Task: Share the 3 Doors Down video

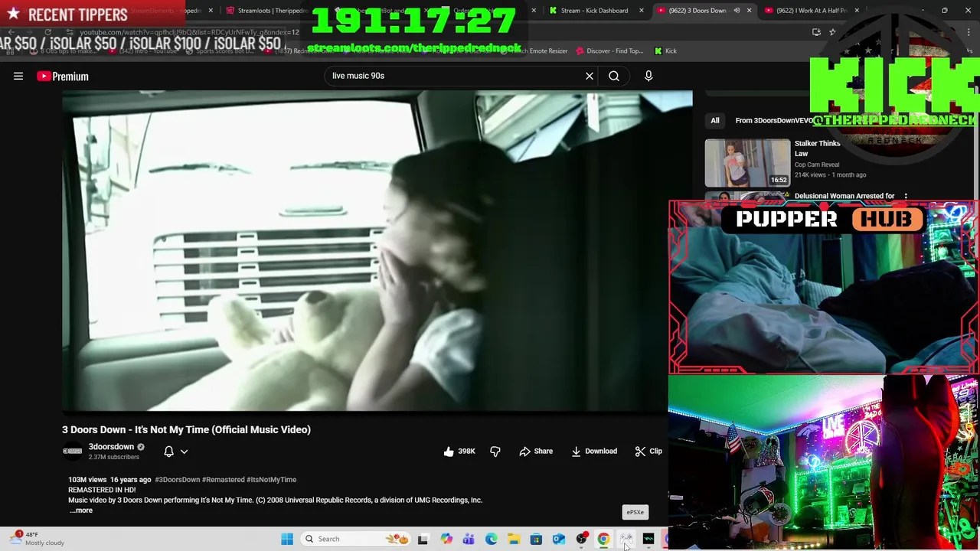Action: (x=536, y=452)
